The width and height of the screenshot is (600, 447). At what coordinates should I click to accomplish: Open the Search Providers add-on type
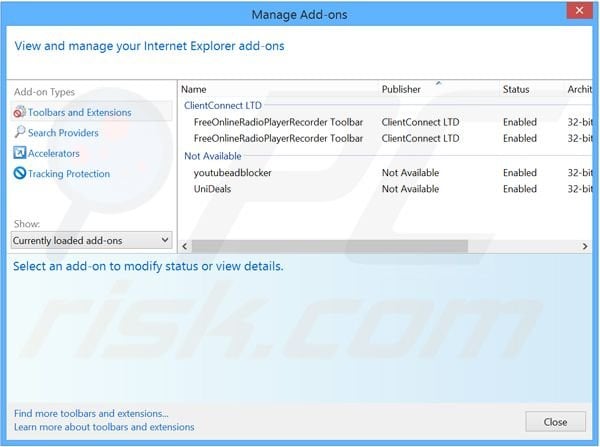(x=63, y=133)
